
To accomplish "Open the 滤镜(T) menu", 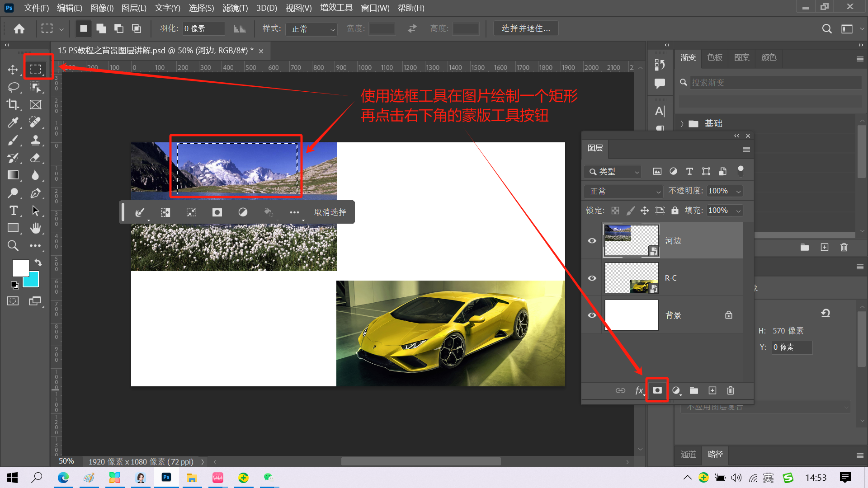I will coord(235,8).
